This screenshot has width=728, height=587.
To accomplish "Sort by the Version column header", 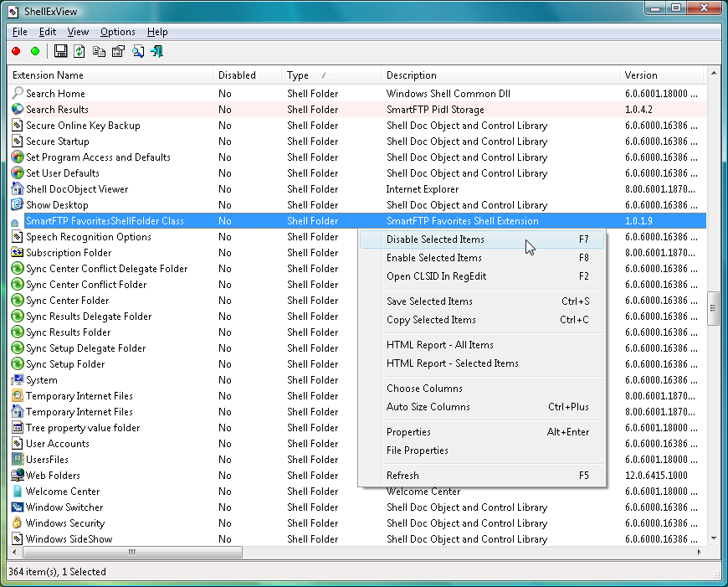I will tap(662, 75).
